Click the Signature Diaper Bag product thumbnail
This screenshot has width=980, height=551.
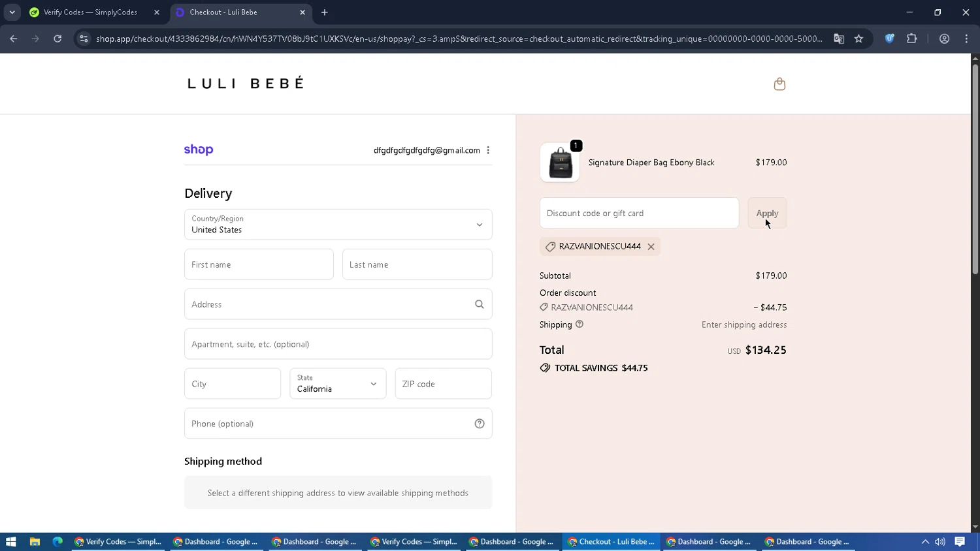point(560,163)
